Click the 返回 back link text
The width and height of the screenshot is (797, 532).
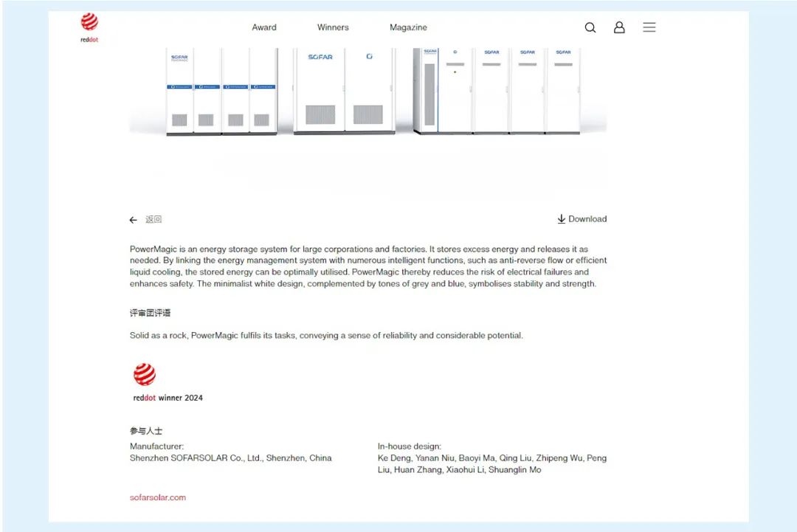pyautogui.click(x=153, y=220)
